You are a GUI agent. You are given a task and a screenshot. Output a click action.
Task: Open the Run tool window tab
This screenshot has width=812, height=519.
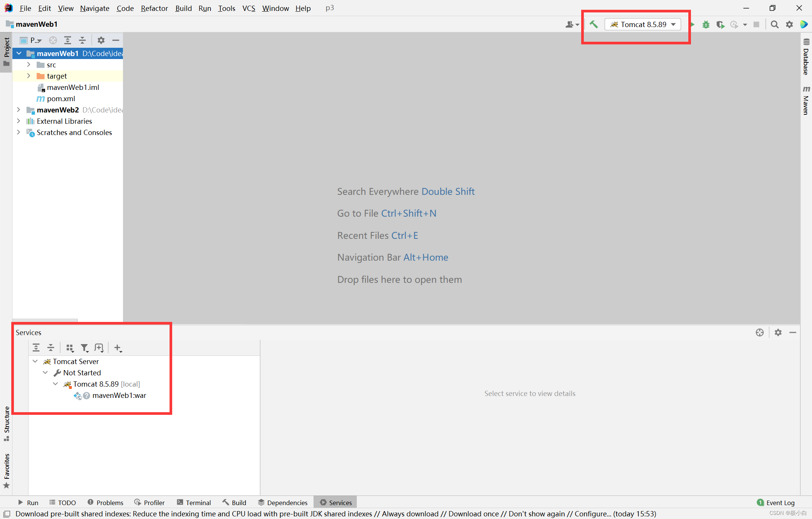click(28, 502)
